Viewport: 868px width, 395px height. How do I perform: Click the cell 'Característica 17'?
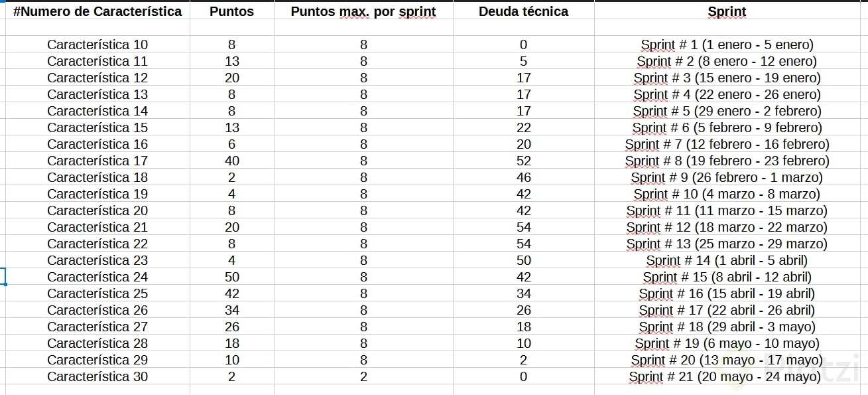(x=97, y=161)
